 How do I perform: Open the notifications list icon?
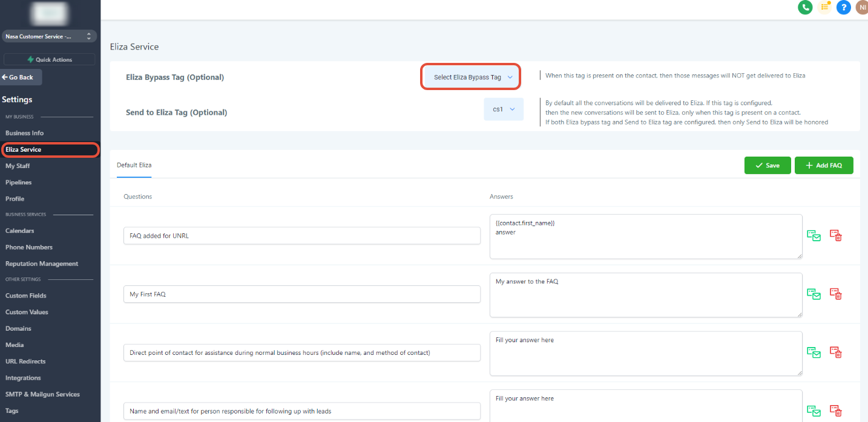pos(824,7)
